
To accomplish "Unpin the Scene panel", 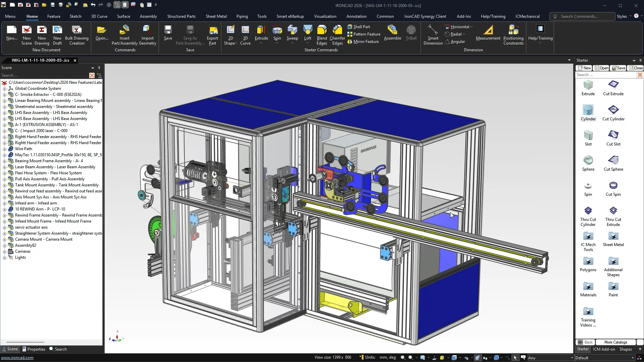I will pos(99,68).
